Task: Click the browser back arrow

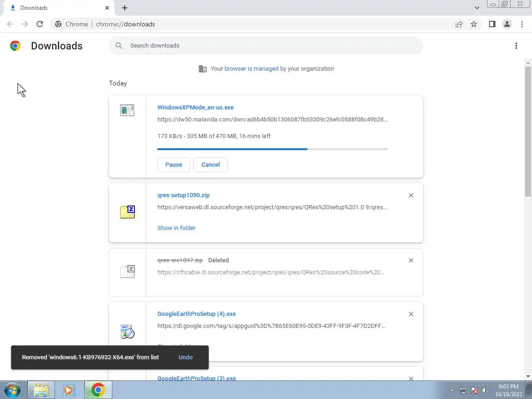Action: (x=10, y=24)
